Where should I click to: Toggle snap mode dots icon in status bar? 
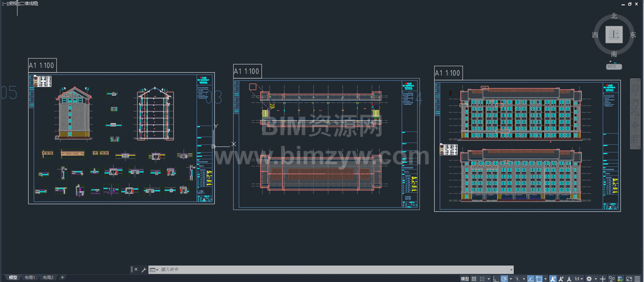point(482,279)
